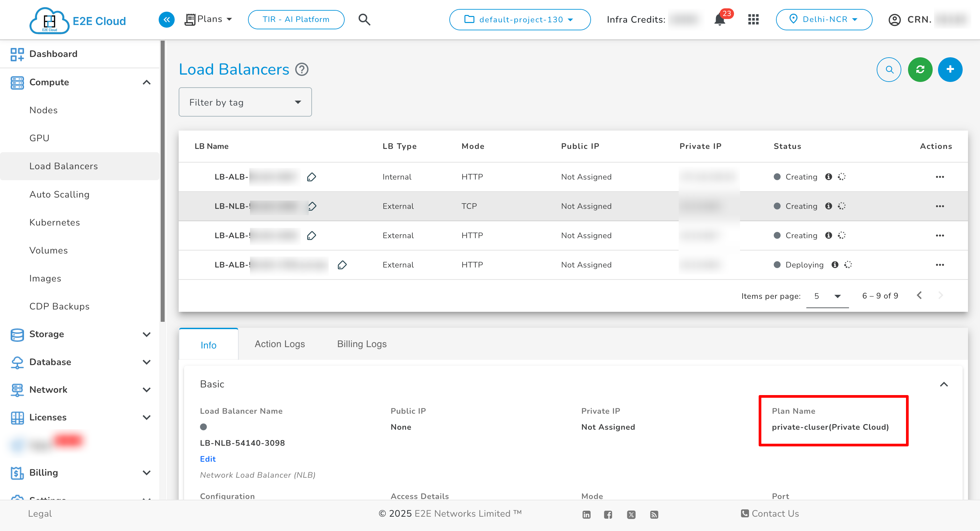Open the notifications bell
Image resolution: width=980 pixels, height=531 pixels.
click(719, 19)
